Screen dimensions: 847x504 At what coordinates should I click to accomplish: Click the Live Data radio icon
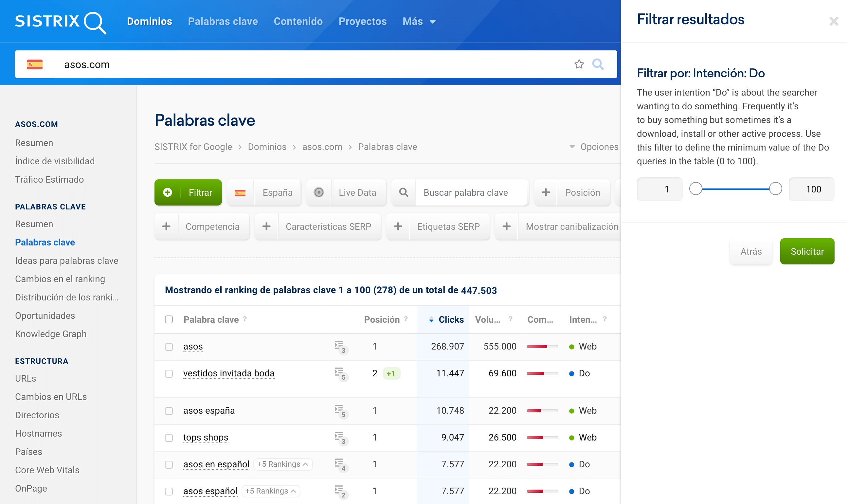coord(318,192)
